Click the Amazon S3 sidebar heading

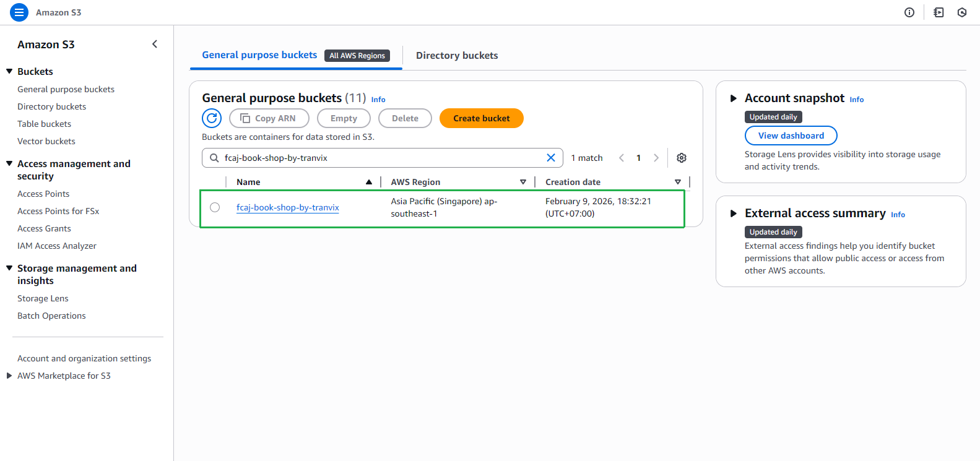tap(46, 45)
